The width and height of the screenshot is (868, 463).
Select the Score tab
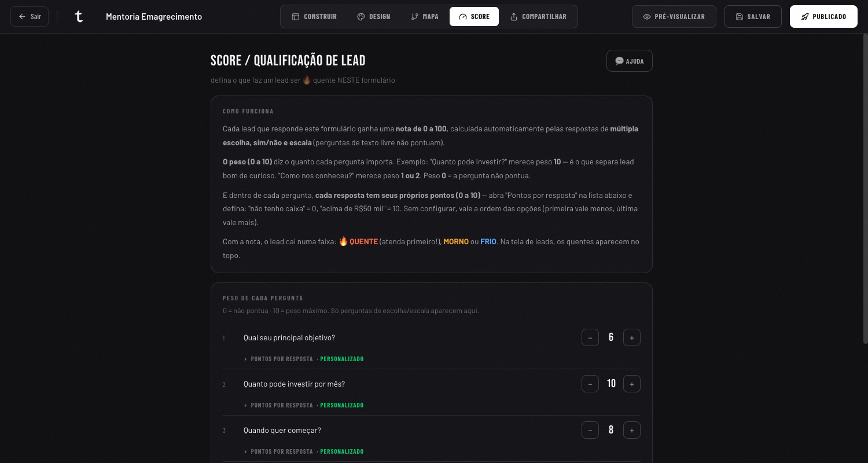click(474, 17)
